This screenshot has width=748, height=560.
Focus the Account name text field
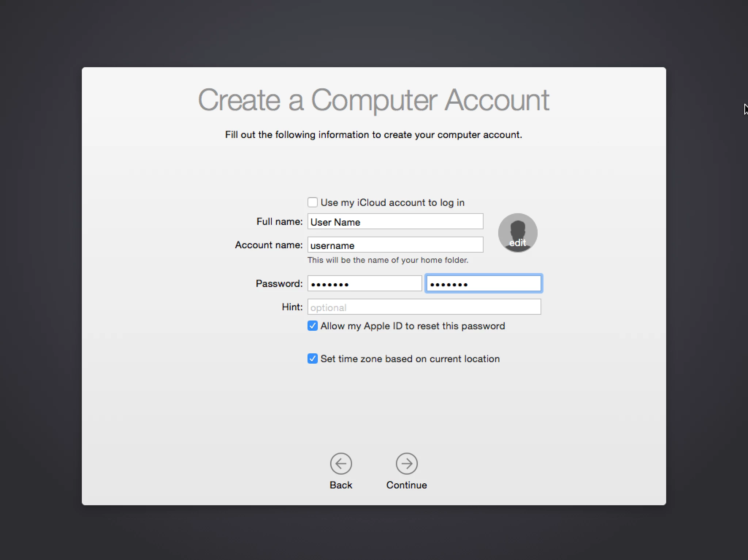tap(395, 245)
